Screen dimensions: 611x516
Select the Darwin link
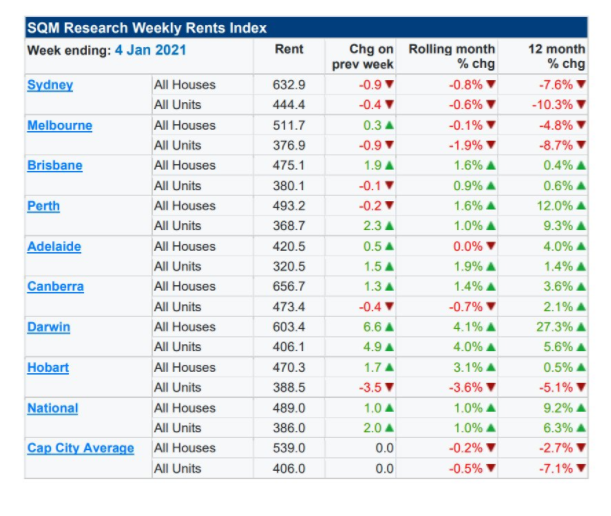tap(49, 327)
